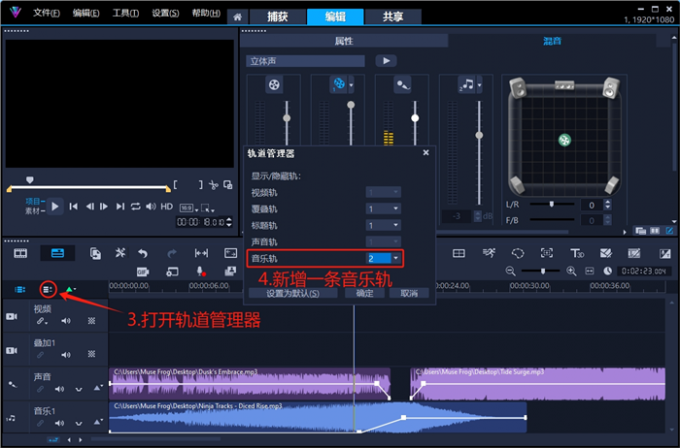Image resolution: width=680 pixels, height=448 pixels.
Task: Mute the 声音 voice track
Action: point(59,389)
